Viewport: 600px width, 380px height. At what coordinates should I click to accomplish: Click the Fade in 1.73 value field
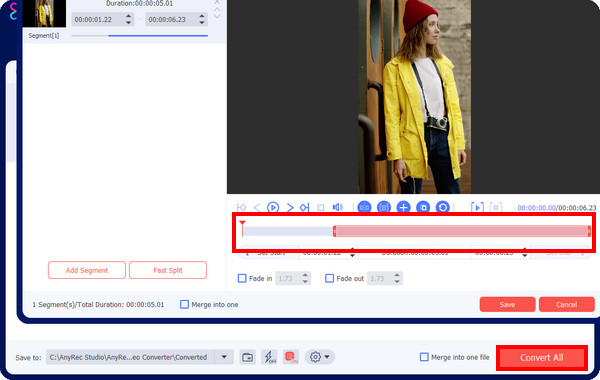pyautogui.click(x=288, y=279)
